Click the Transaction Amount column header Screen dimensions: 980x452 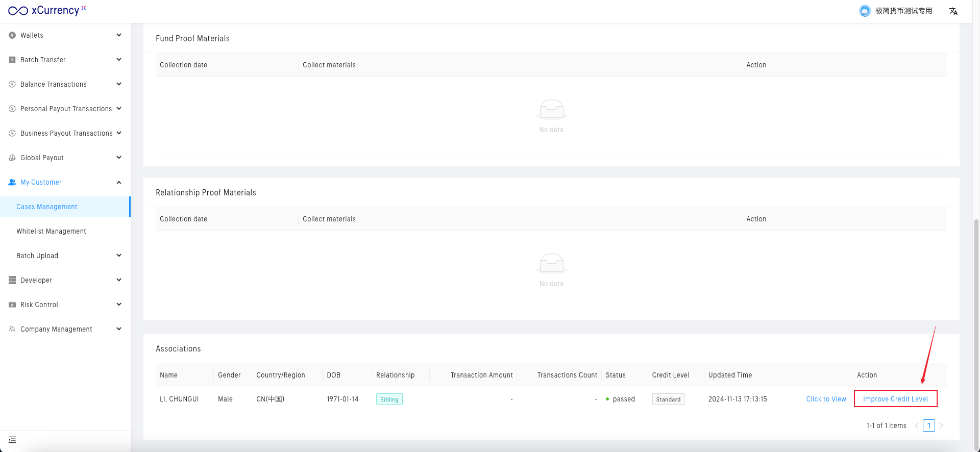(482, 375)
